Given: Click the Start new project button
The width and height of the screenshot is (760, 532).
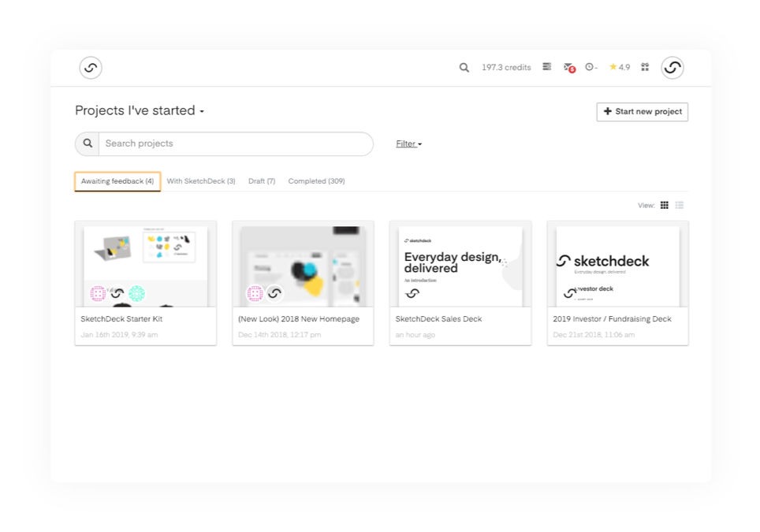Looking at the screenshot, I should click(643, 112).
